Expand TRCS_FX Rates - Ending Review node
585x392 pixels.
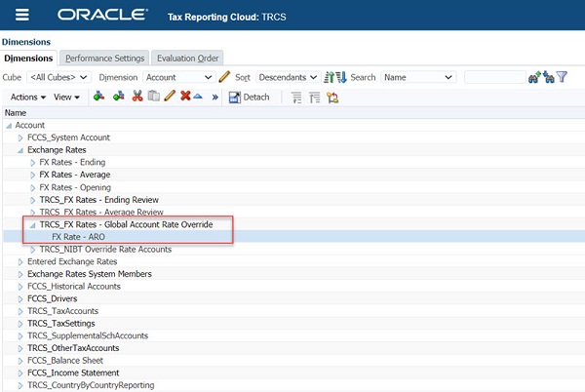tap(33, 200)
